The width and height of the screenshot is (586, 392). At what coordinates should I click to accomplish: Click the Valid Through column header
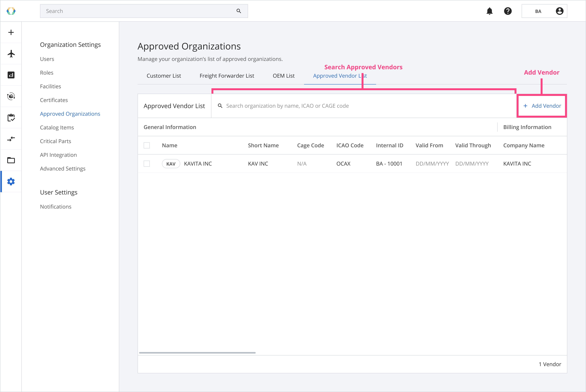473,146
